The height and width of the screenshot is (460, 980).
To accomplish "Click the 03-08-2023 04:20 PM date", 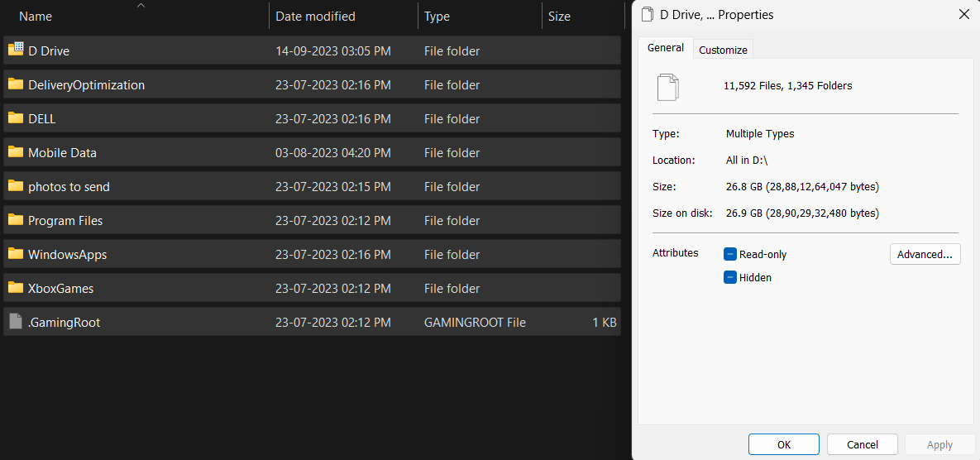I will click(x=333, y=152).
